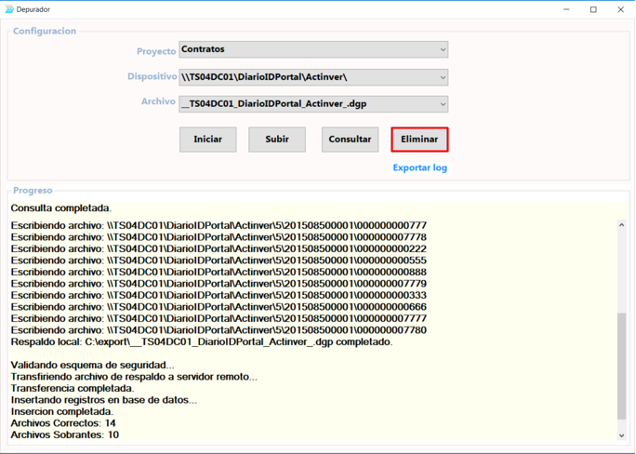The width and height of the screenshot is (636, 454).
Task: Click the highlighted Eliminar button
Action: [420, 140]
